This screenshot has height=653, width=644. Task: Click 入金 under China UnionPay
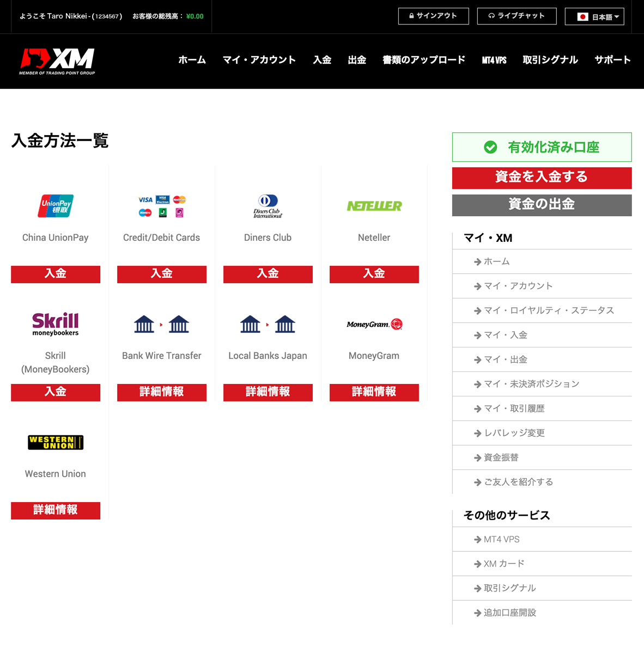(x=56, y=274)
